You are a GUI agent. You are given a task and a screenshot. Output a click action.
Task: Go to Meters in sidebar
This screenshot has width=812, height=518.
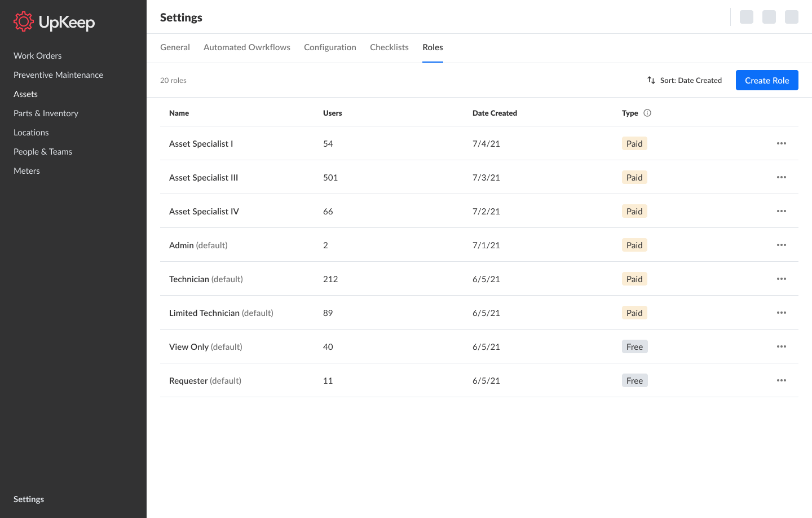tap(27, 170)
